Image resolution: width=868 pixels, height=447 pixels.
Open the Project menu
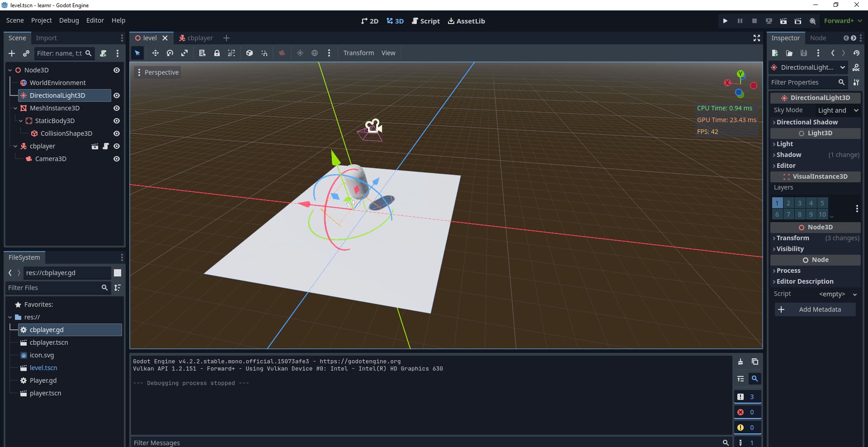point(41,20)
